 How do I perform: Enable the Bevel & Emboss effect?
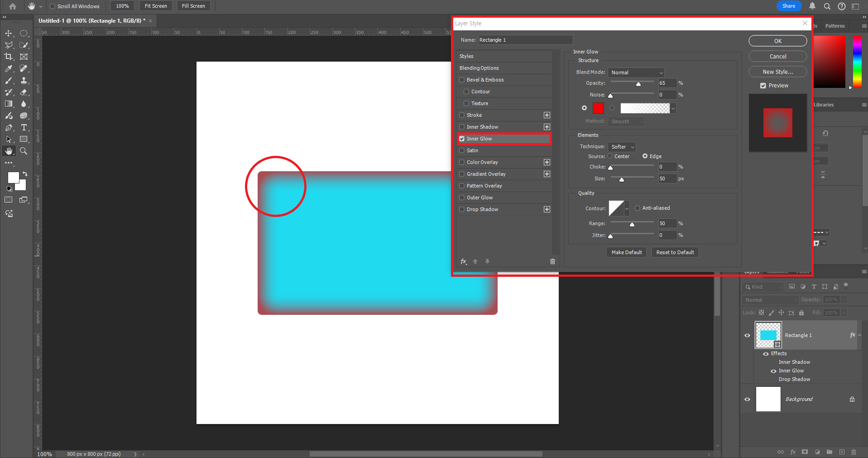click(x=462, y=80)
